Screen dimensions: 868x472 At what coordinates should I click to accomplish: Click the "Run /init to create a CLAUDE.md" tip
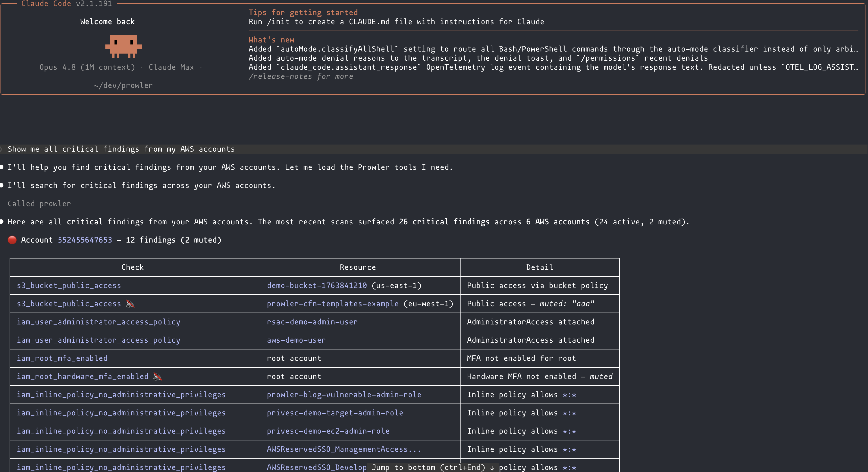(396, 21)
